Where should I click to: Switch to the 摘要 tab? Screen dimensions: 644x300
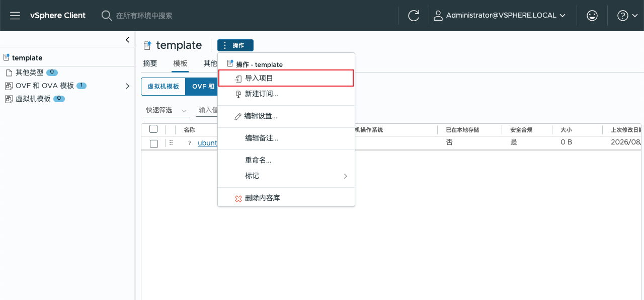pyautogui.click(x=150, y=63)
